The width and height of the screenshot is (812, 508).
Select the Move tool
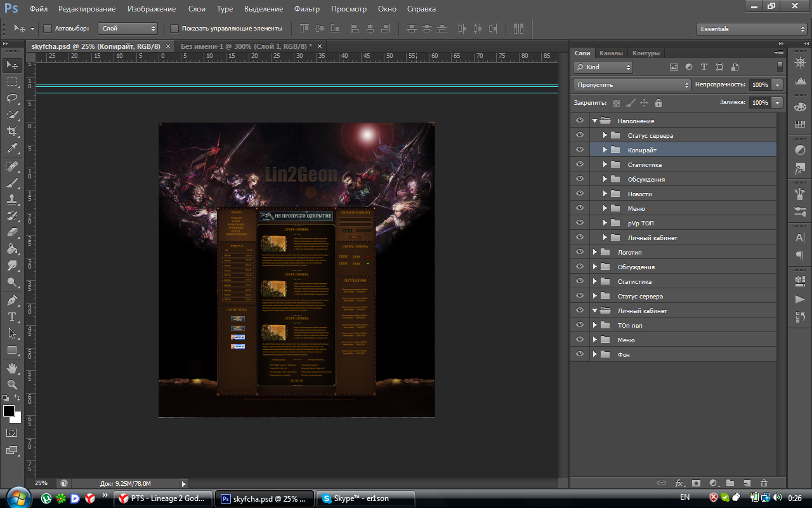(12, 65)
